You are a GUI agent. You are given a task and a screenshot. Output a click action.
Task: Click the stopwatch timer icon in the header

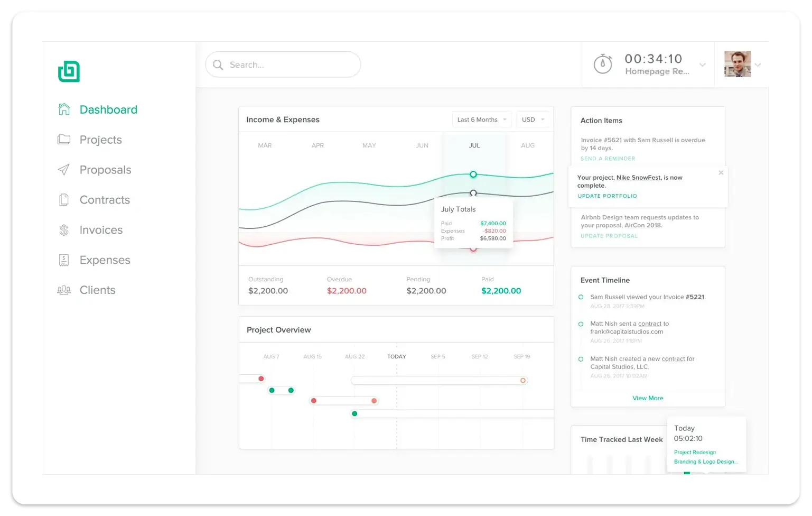coord(602,63)
